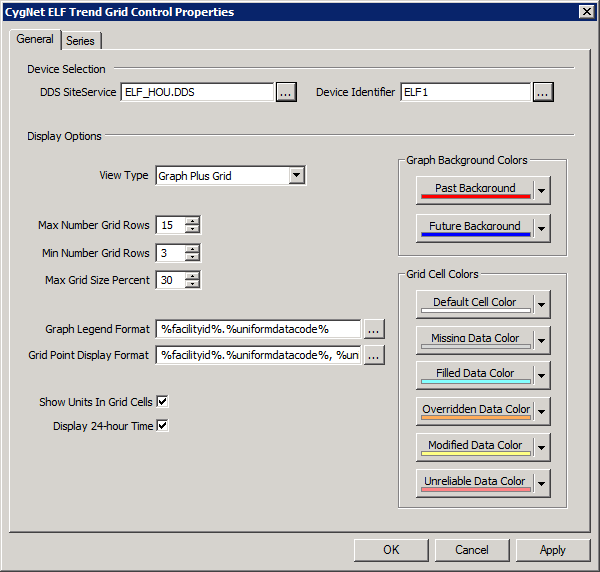The height and width of the screenshot is (572, 600).
Task: Click the Unreliable Data Color button
Action: click(475, 483)
